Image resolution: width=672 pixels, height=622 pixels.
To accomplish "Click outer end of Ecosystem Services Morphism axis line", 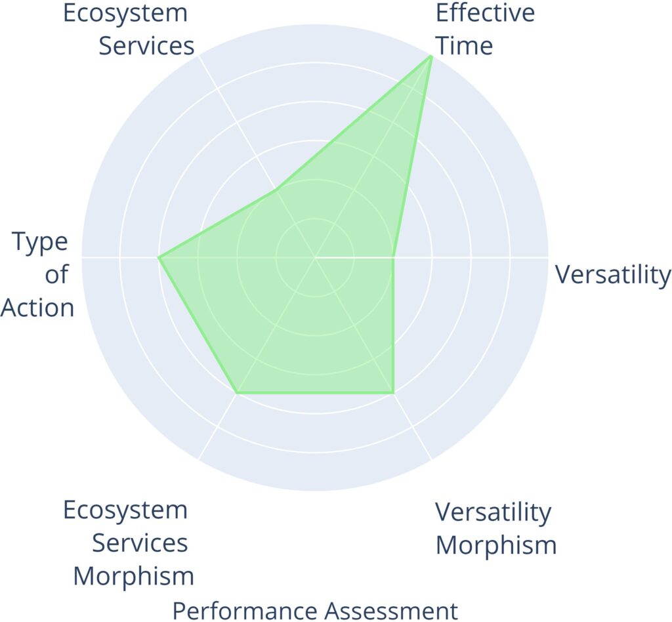I will click(199, 459).
